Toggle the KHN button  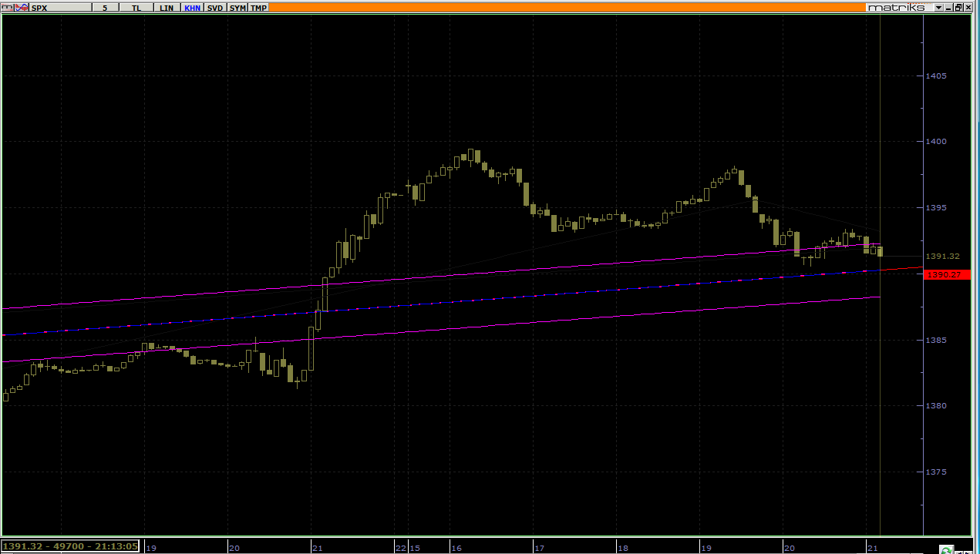click(x=193, y=7)
